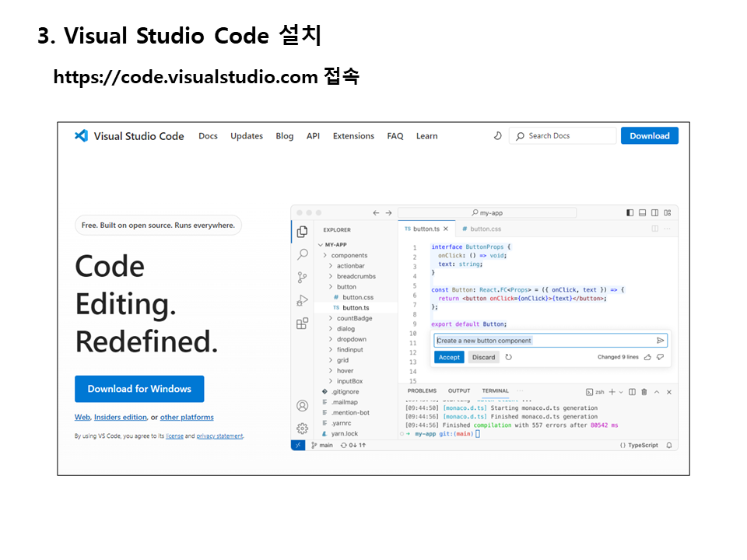Open the API menu item
747x560 pixels.
tap(313, 135)
